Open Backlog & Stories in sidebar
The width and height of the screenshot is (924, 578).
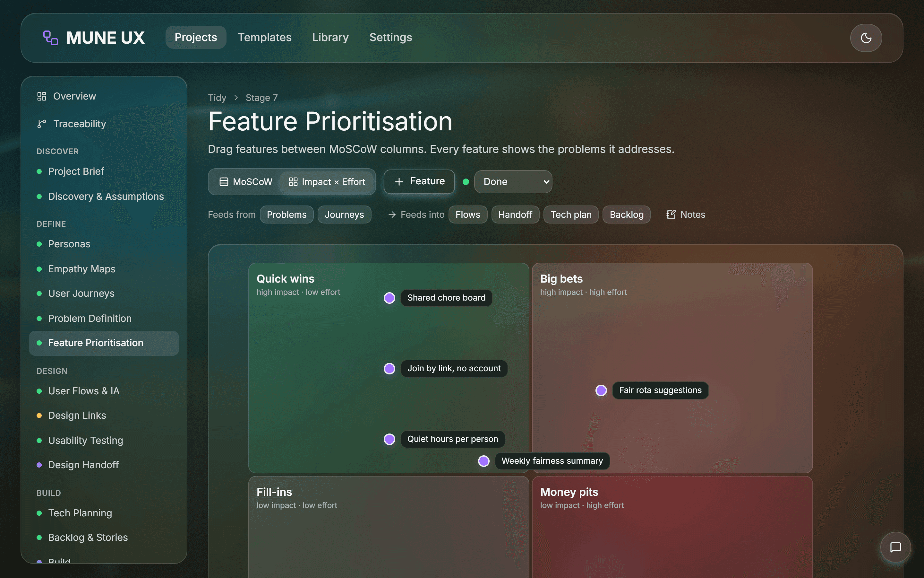pos(104,538)
